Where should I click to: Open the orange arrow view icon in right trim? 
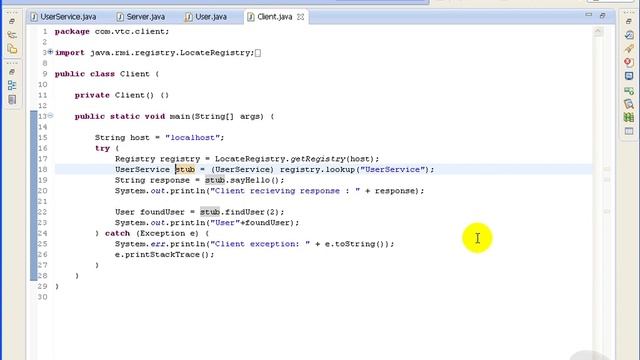click(629, 49)
